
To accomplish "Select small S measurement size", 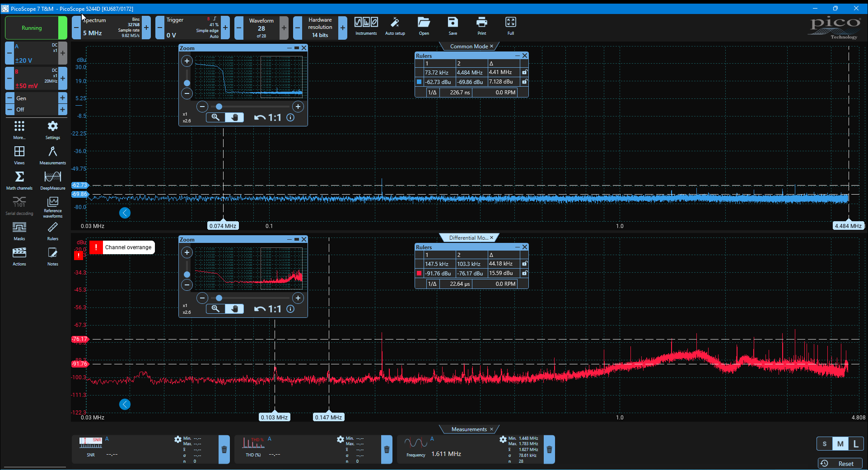I will pos(825,444).
